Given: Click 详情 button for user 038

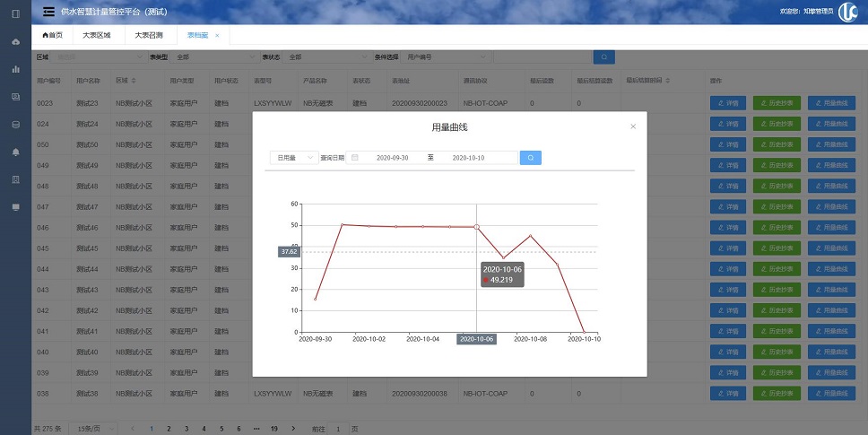Looking at the screenshot, I should [728, 394].
